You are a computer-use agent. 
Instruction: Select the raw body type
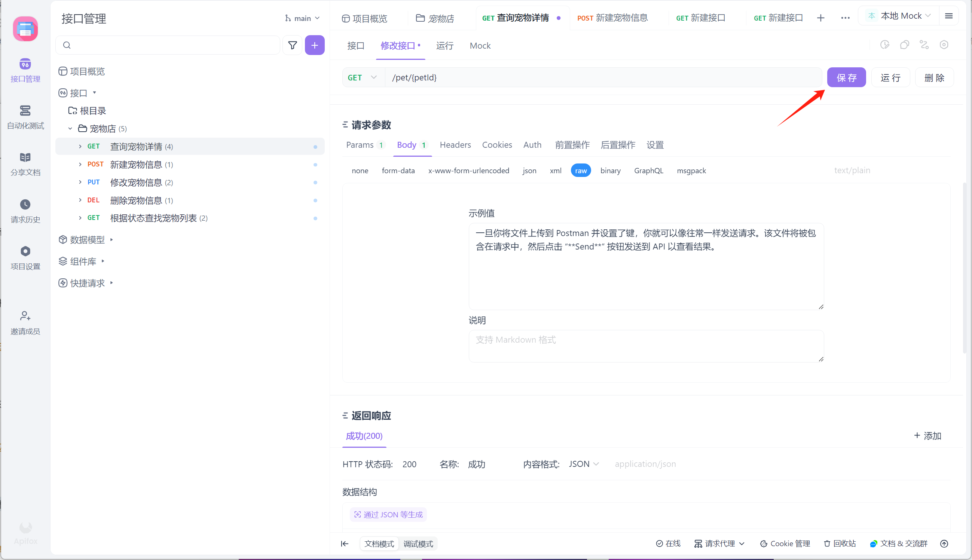coord(580,170)
